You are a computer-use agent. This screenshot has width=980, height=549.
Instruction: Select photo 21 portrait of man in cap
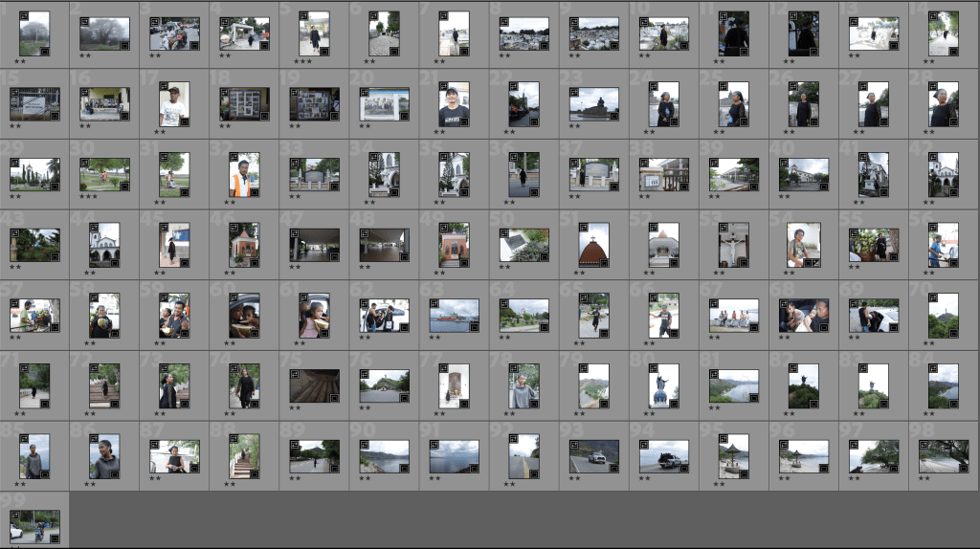pos(454,104)
